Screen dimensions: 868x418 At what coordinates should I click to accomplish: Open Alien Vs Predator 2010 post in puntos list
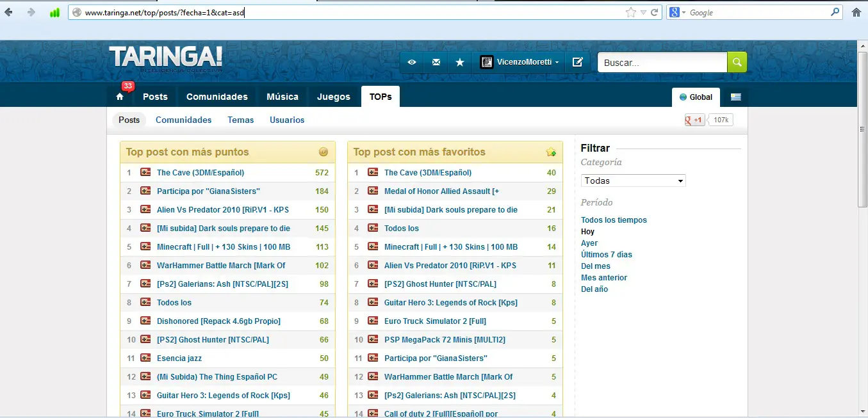coord(223,209)
